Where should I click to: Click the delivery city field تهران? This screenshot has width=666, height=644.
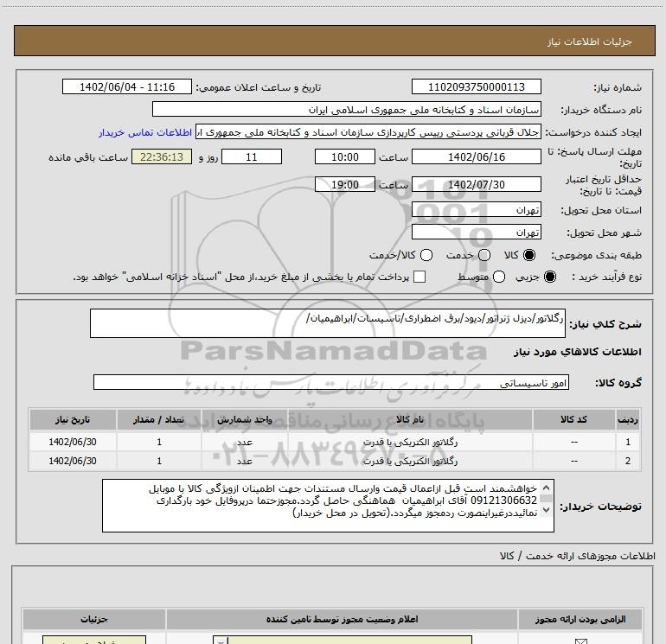click(x=476, y=233)
